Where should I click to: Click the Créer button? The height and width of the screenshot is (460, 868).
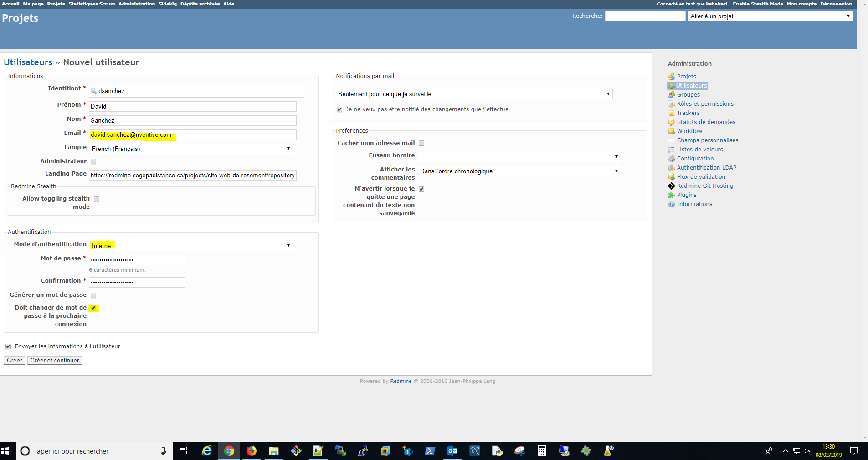[x=14, y=360]
